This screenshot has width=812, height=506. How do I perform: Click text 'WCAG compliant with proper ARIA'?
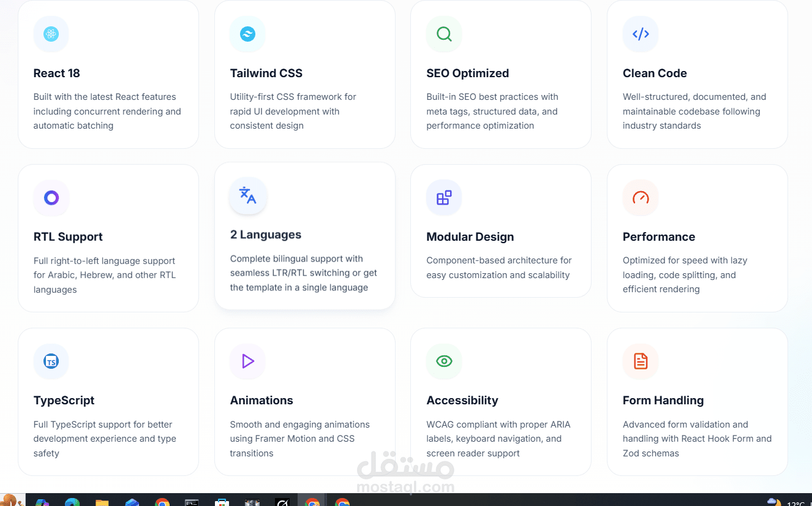pyautogui.click(x=498, y=425)
